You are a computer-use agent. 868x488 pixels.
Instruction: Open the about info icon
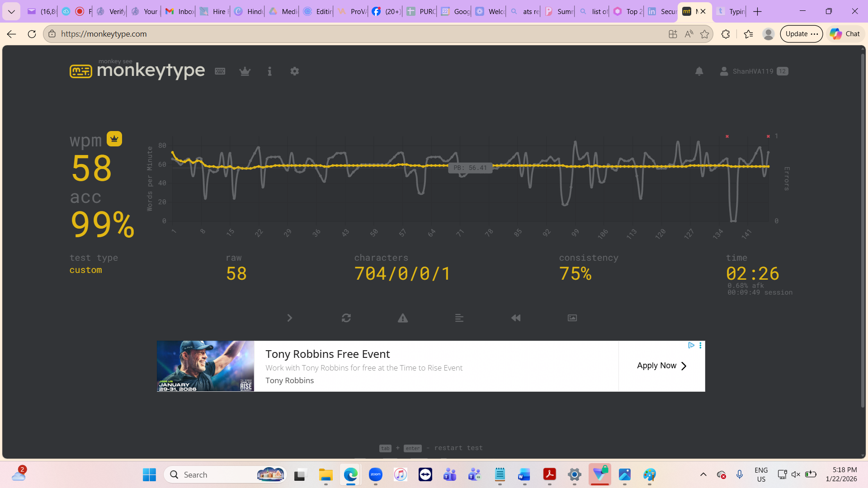click(x=269, y=71)
